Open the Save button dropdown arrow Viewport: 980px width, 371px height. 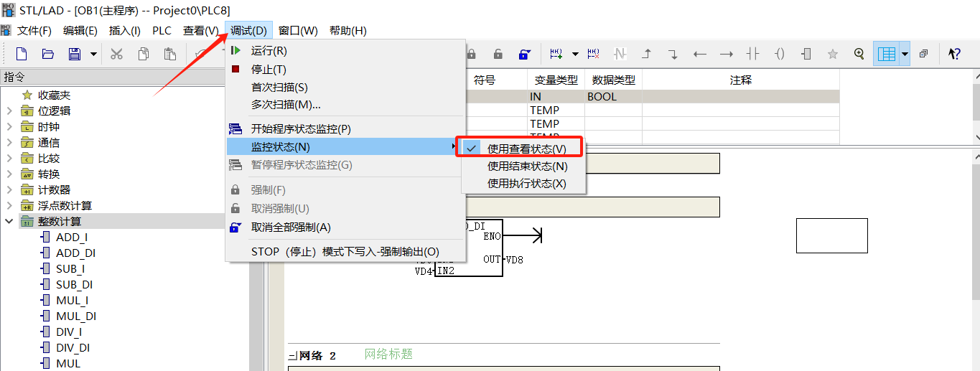(x=93, y=54)
